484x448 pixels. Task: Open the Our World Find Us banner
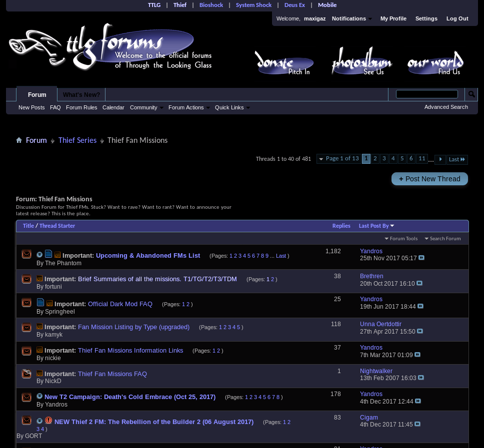435,63
